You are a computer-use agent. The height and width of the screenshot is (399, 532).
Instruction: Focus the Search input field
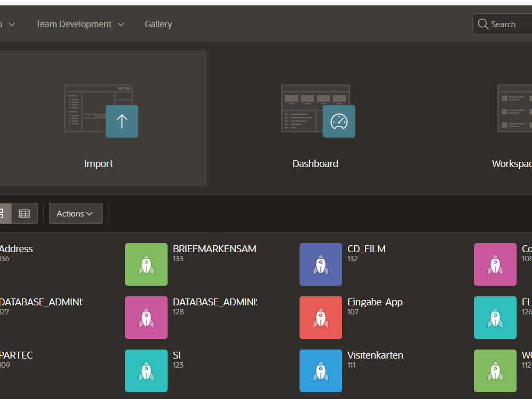(503, 24)
